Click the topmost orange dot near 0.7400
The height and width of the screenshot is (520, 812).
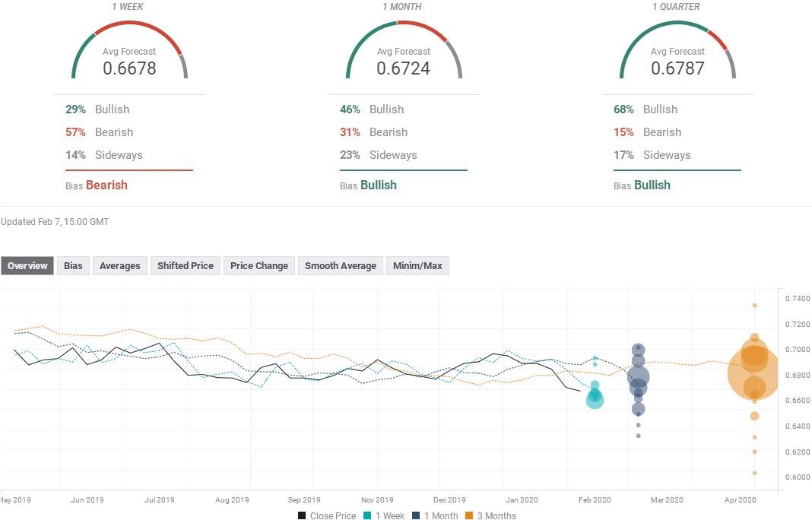click(754, 306)
